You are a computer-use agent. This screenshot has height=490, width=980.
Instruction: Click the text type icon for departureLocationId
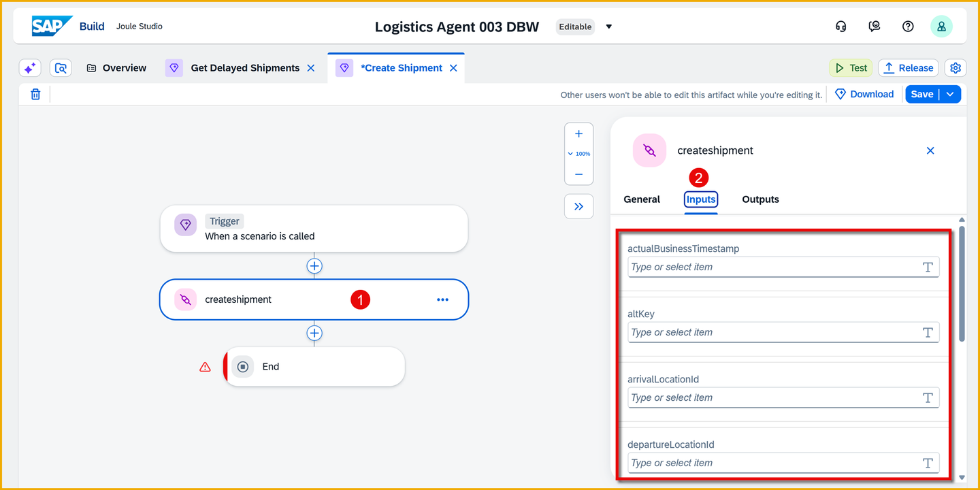pos(927,463)
